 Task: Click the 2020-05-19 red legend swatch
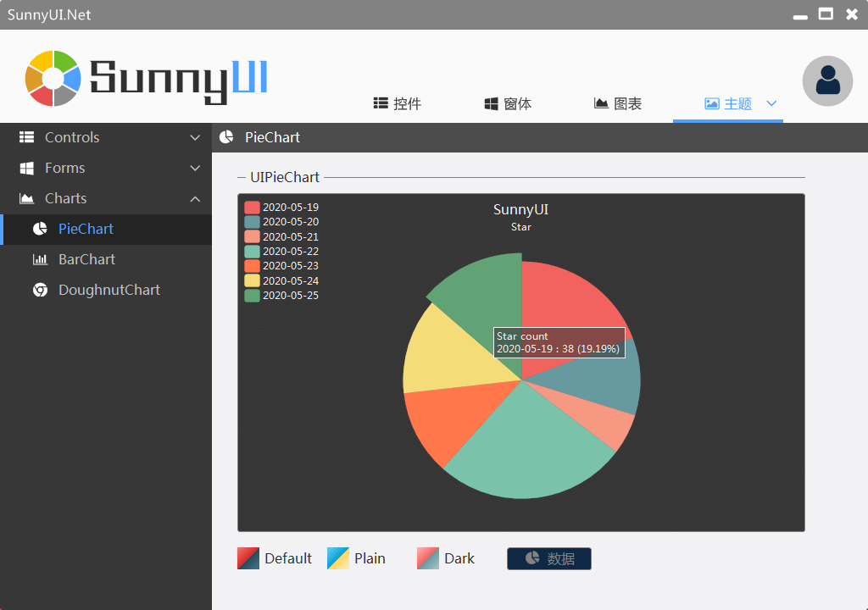click(252, 207)
